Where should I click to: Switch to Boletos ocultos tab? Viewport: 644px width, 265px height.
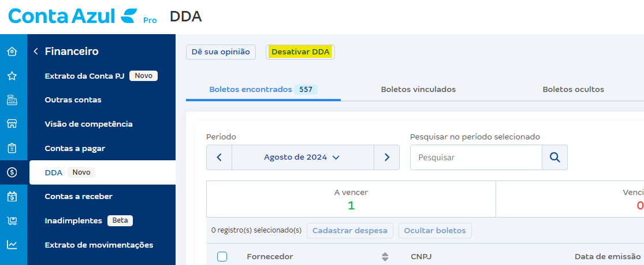[573, 89]
